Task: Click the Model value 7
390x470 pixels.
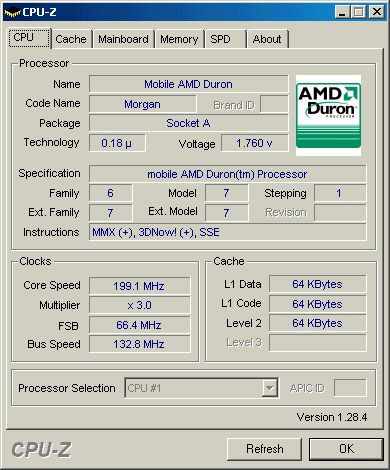Action: click(227, 193)
